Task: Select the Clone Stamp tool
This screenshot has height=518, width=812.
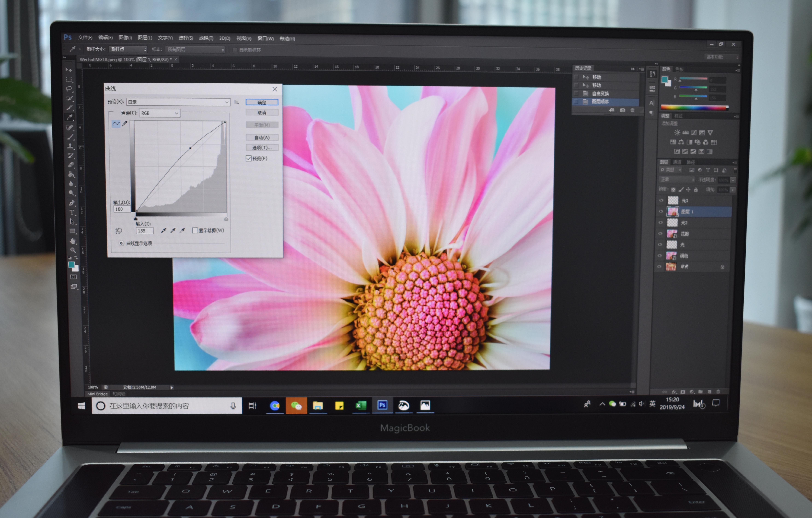Action: pyautogui.click(x=70, y=146)
